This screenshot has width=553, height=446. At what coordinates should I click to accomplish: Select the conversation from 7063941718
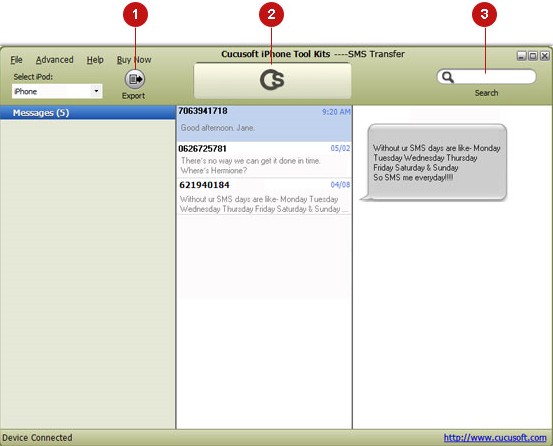(x=264, y=123)
